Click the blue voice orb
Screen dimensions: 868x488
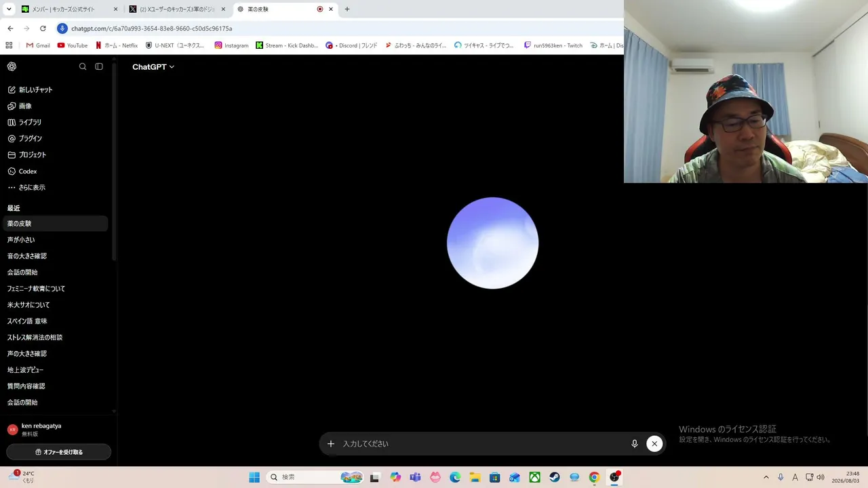tap(493, 243)
